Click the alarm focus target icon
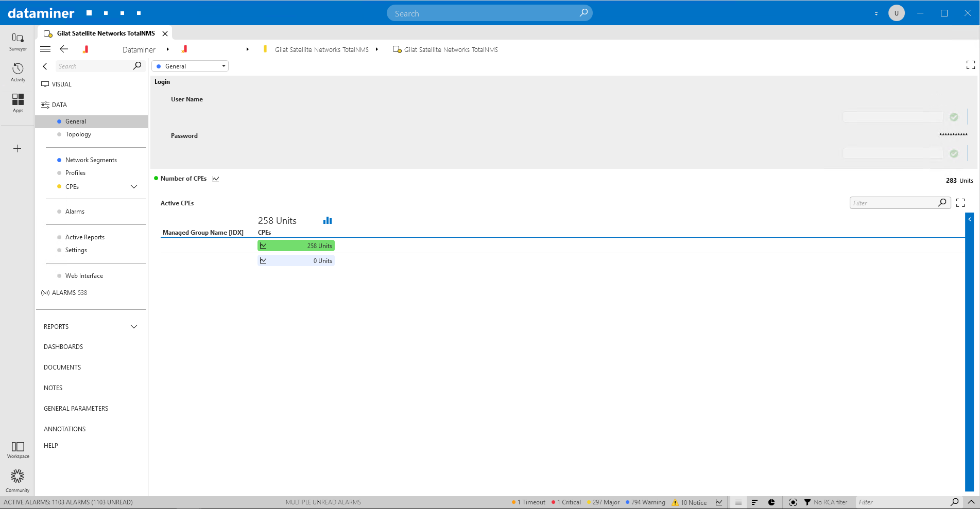This screenshot has height=509, width=980. (793, 502)
